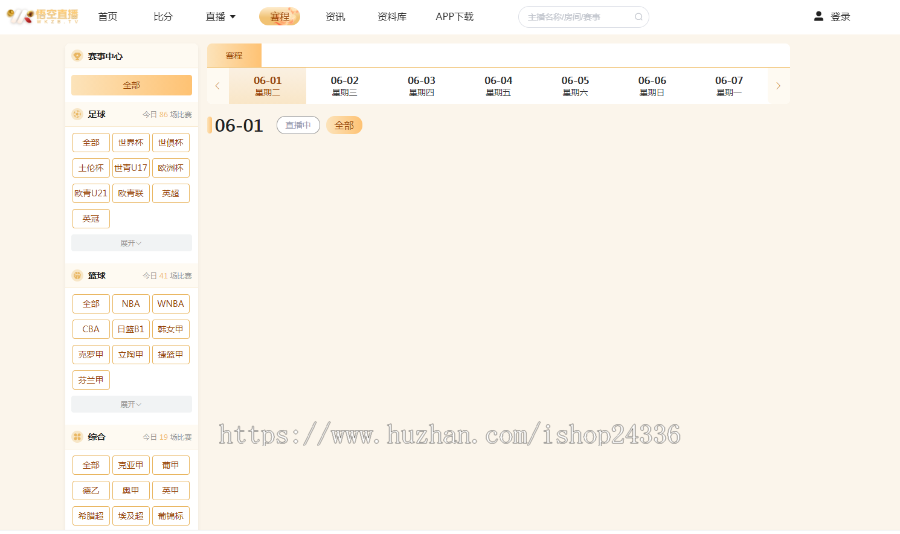This screenshot has width=900, height=534.
Task: Select 希腊超 league filter
Action: 91,516
